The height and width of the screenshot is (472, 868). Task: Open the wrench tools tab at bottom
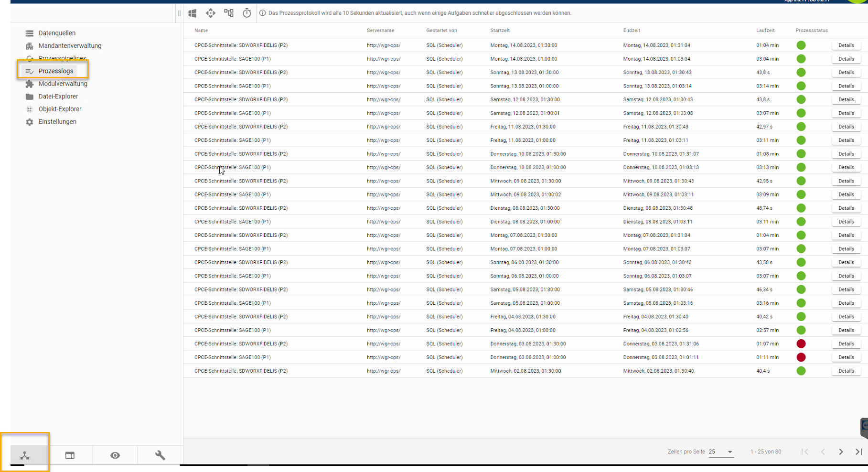pyautogui.click(x=160, y=455)
